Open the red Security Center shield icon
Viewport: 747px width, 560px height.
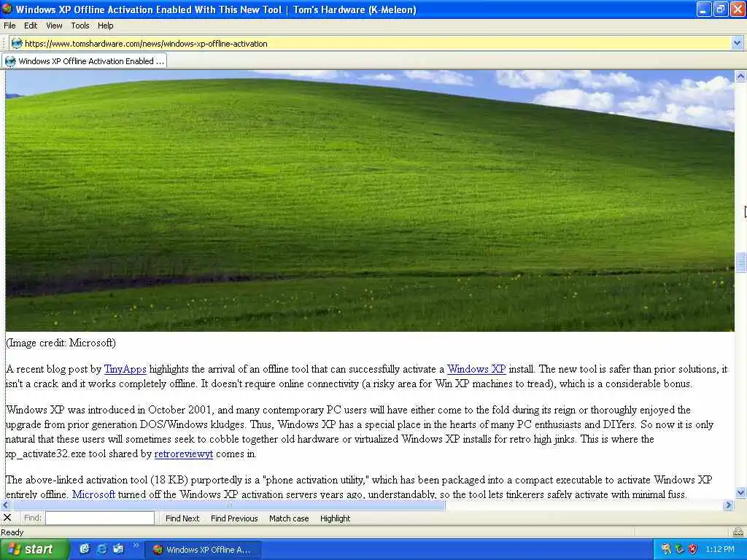[x=693, y=549]
